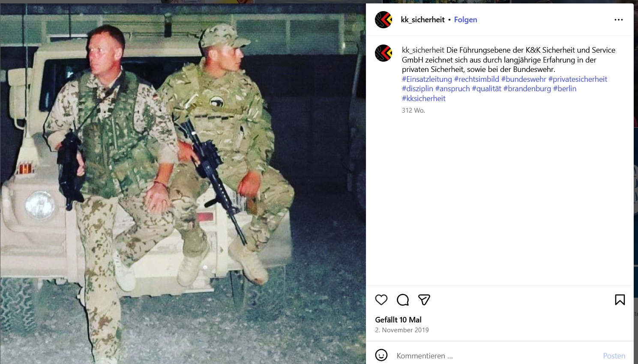This screenshot has width=638, height=364.
Task: Open comments via speech bubble icon
Action: (x=403, y=300)
